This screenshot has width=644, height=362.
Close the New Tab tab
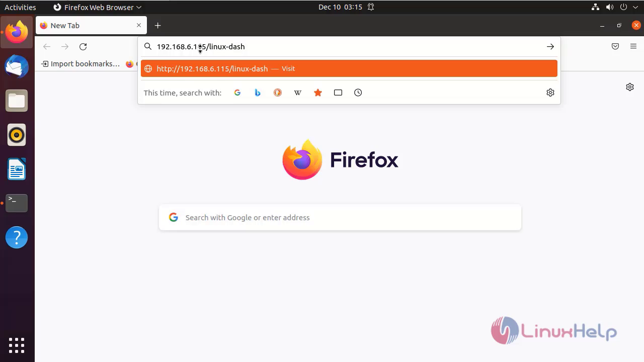click(139, 25)
